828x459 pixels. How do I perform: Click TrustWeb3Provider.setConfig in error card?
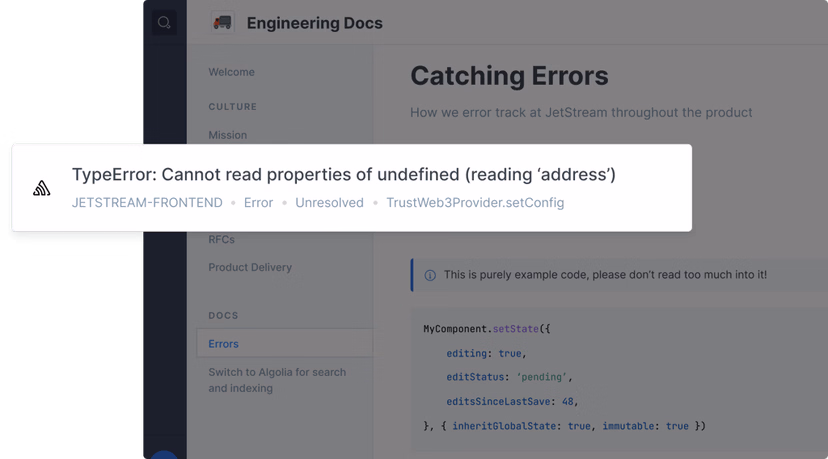(x=475, y=203)
